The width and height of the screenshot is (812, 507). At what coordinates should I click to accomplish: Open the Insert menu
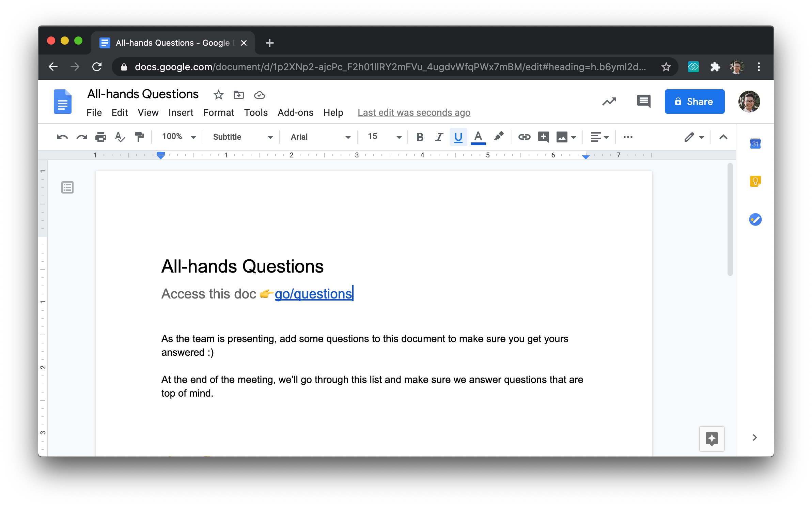pyautogui.click(x=181, y=112)
